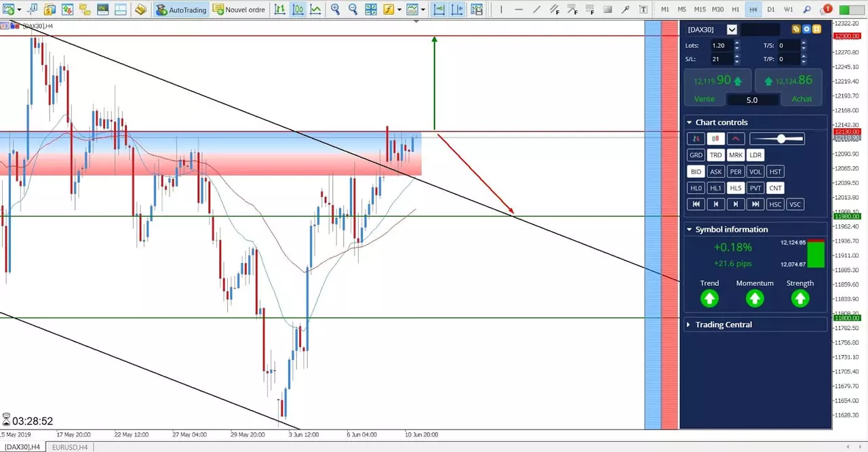Toggle CNT chart control

pyautogui.click(x=776, y=188)
